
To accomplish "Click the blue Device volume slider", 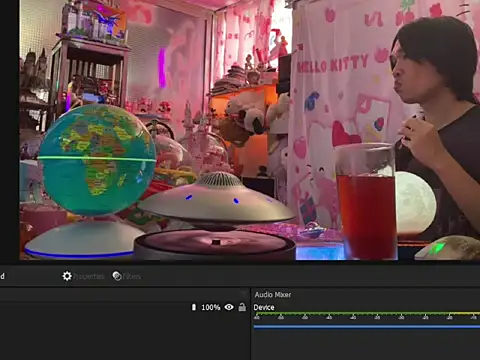I will point(367,327).
